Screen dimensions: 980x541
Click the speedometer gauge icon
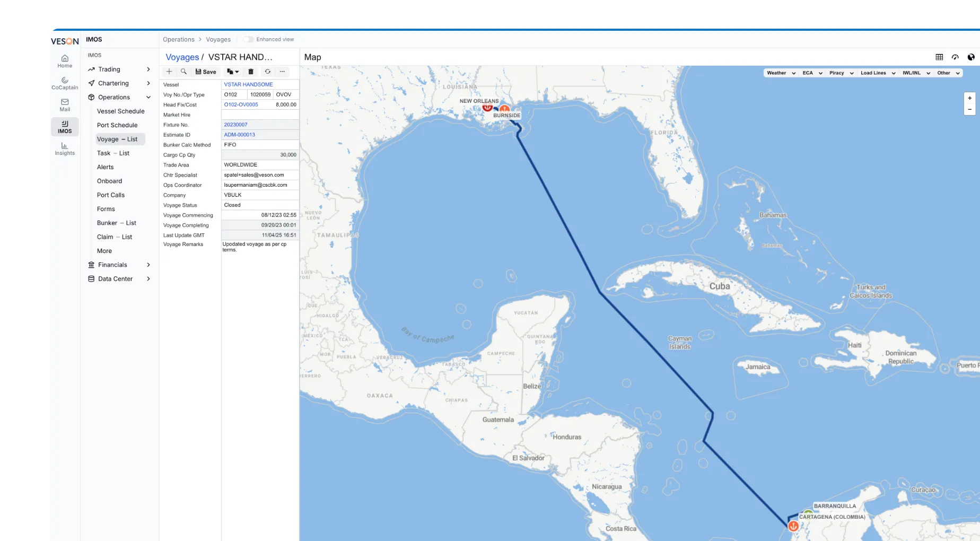[x=955, y=57]
